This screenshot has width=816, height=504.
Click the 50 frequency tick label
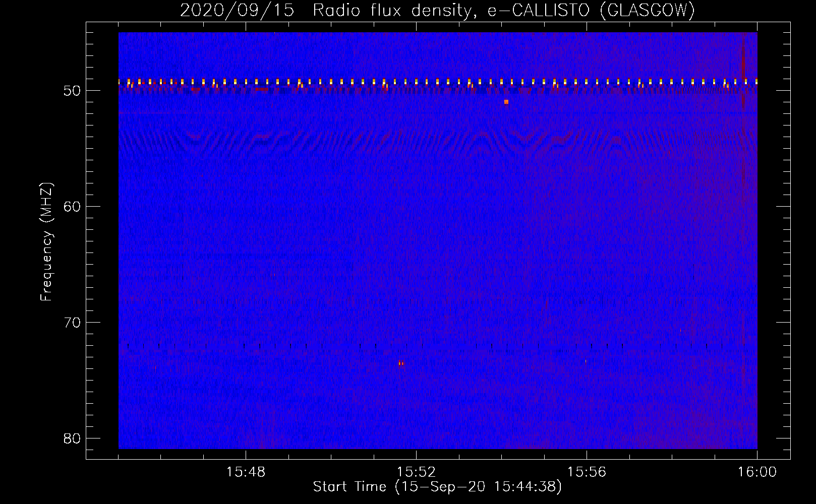(x=73, y=91)
